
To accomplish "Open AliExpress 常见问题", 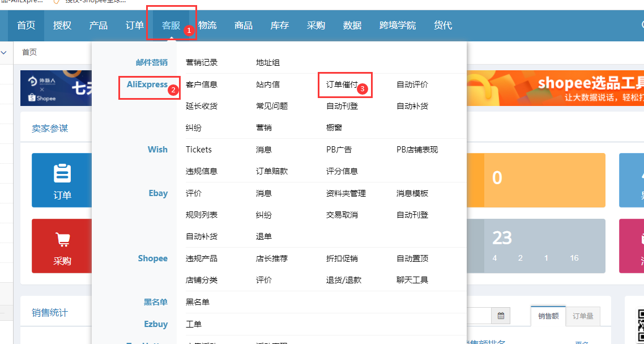I will tap(271, 106).
